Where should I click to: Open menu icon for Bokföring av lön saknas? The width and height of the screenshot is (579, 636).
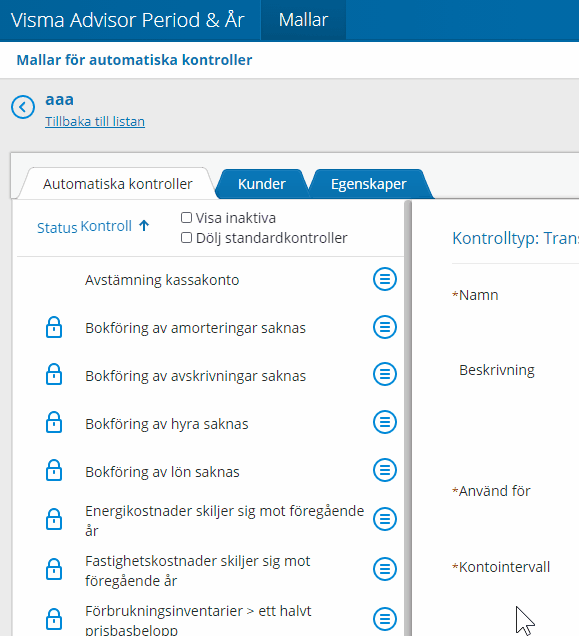click(x=385, y=470)
